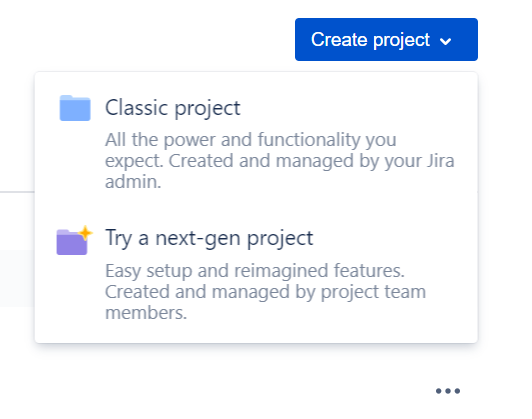
Task: Select the Classic project menu option
Action: (x=256, y=143)
